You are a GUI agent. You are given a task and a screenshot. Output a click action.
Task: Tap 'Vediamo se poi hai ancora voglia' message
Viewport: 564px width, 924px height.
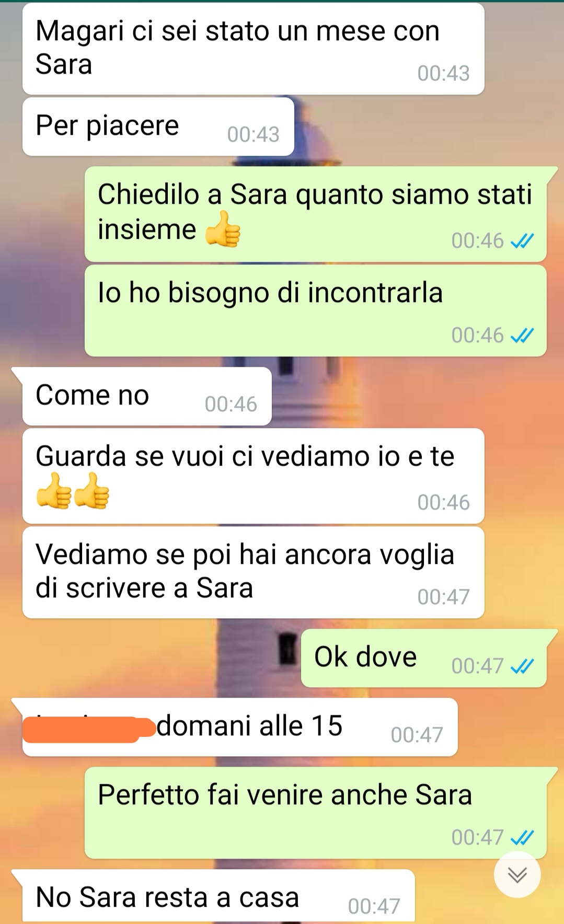tap(254, 572)
